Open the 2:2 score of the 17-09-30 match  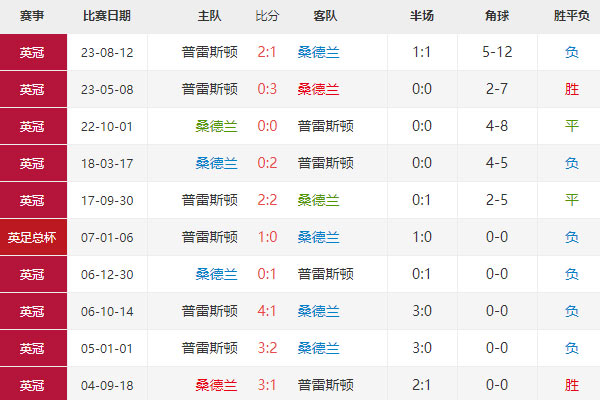[267, 200]
